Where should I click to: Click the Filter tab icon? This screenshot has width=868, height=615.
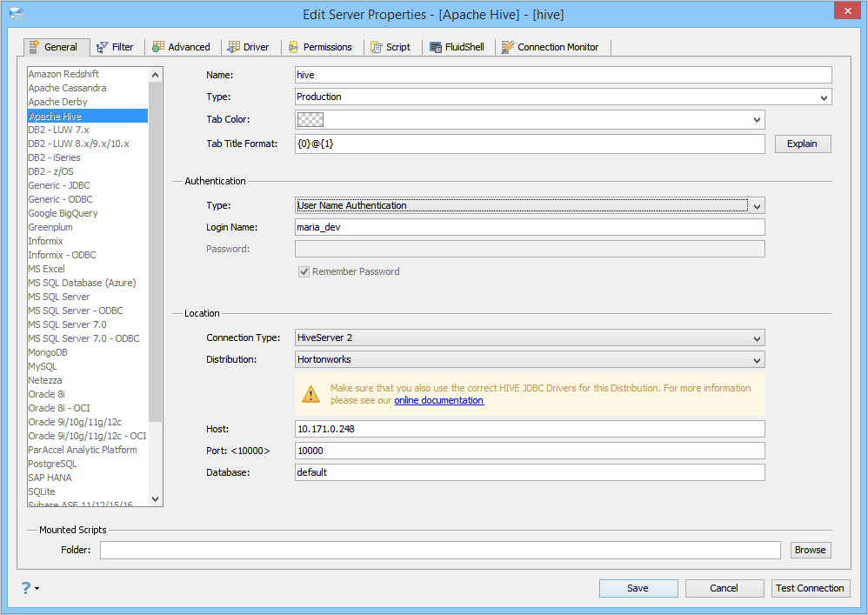(102, 47)
